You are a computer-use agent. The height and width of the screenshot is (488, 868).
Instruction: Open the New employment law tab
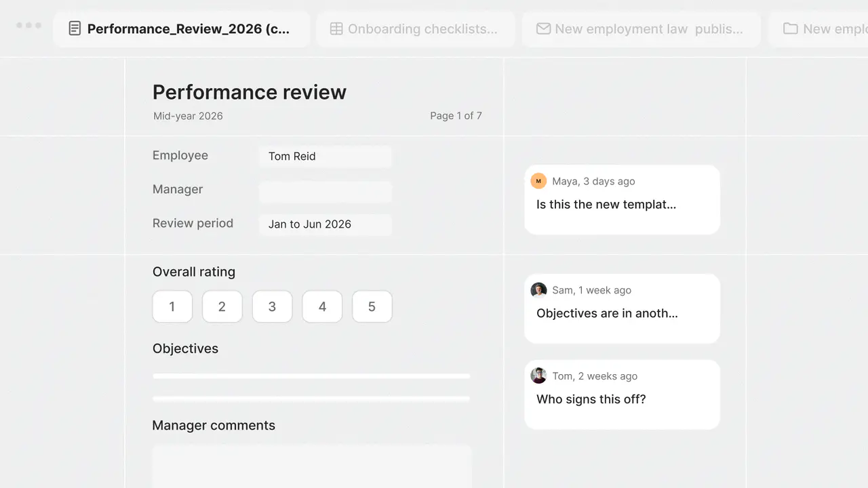pos(642,29)
